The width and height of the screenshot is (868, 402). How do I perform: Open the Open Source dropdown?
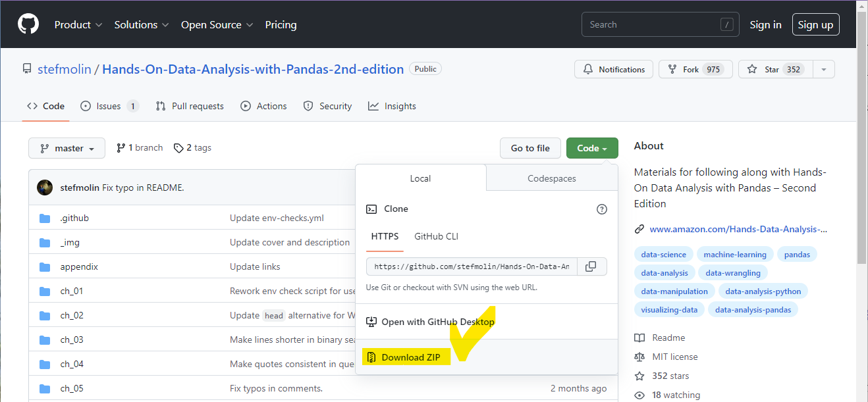[217, 24]
